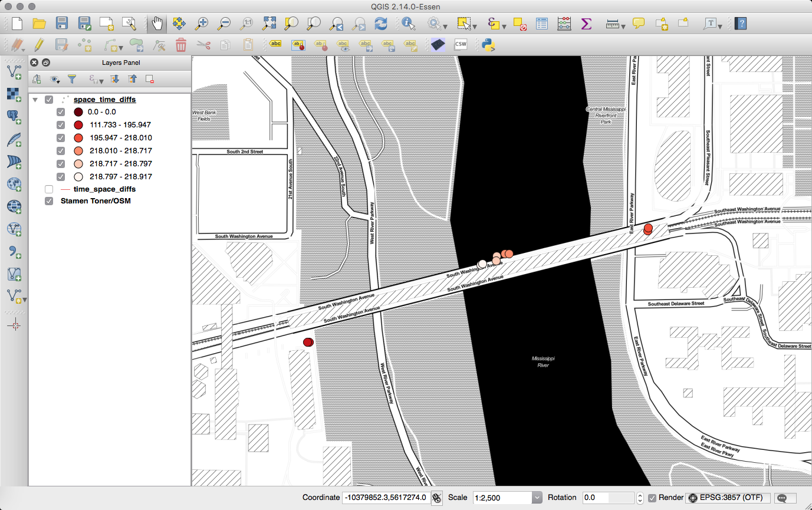Toggle the Render checkbox in status bar

tap(652, 498)
